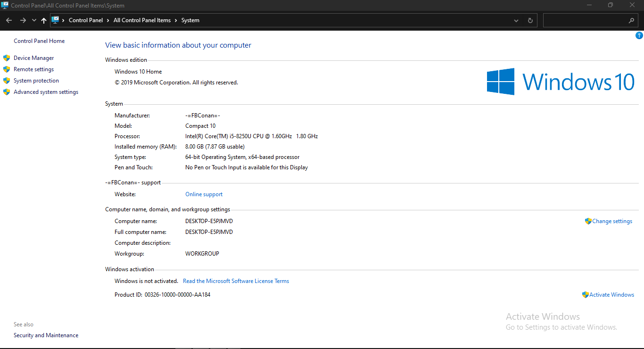Click the Manufacturer value -=FBConan=-
The height and width of the screenshot is (349, 644).
203,116
